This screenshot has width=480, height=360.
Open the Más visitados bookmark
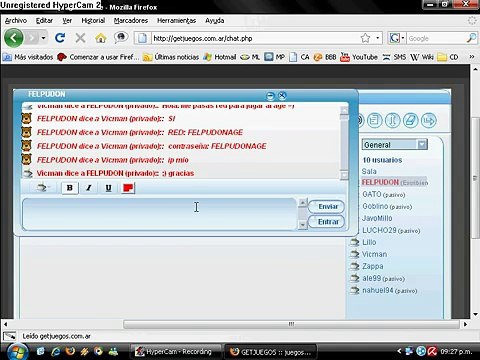point(28,57)
